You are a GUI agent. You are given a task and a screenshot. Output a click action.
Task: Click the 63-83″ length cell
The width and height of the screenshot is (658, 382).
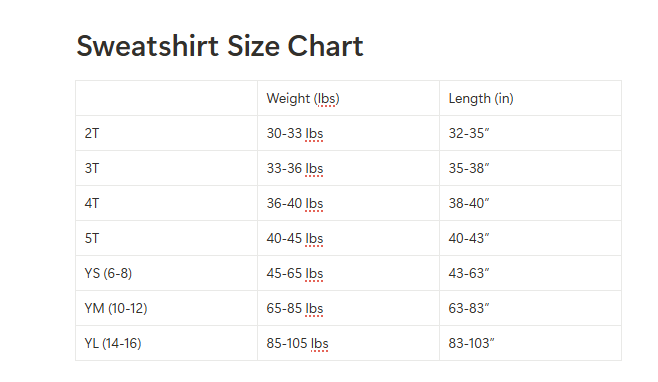click(x=530, y=308)
